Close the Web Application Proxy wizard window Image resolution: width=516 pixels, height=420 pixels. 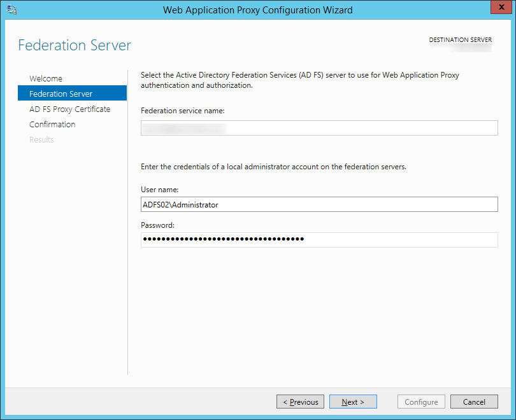pos(501,7)
